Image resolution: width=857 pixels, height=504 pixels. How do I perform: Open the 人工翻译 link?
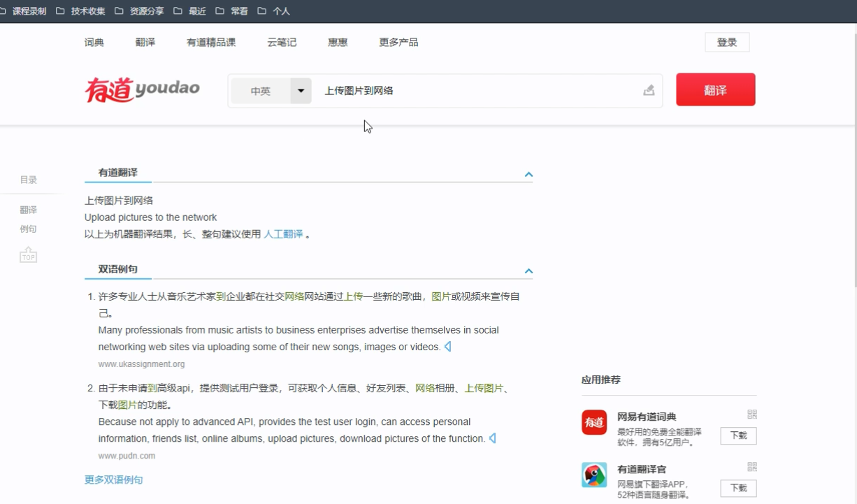point(283,234)
